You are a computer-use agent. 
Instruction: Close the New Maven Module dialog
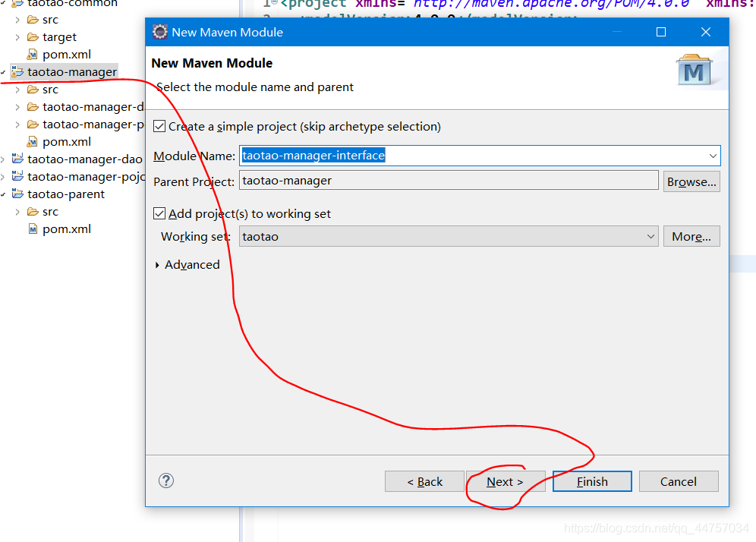coord(706,32)
